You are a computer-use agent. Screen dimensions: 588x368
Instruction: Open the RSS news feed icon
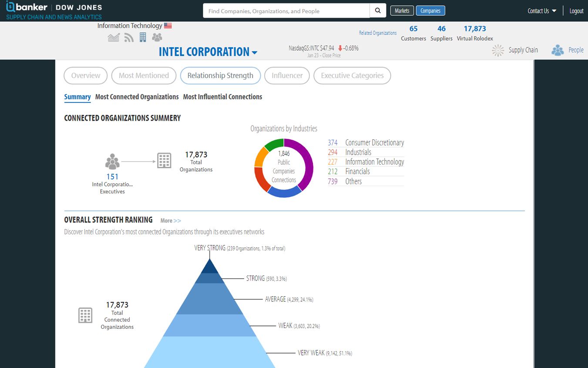coord(129,37)
